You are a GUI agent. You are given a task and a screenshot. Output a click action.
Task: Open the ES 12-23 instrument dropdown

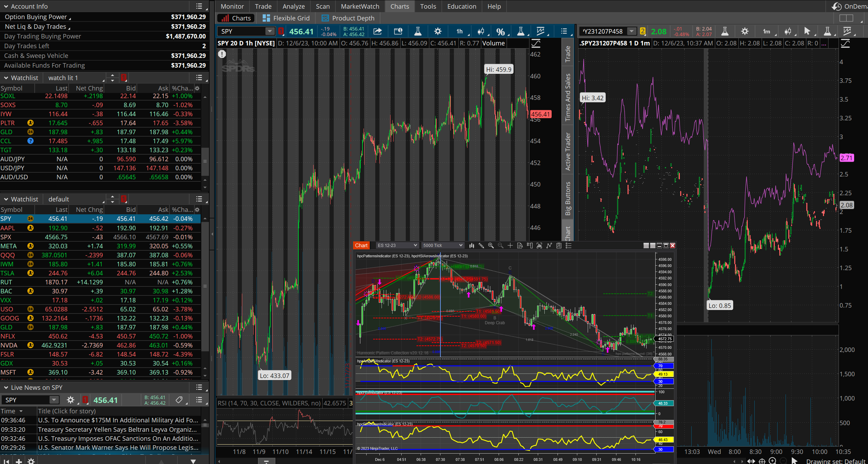397,246
